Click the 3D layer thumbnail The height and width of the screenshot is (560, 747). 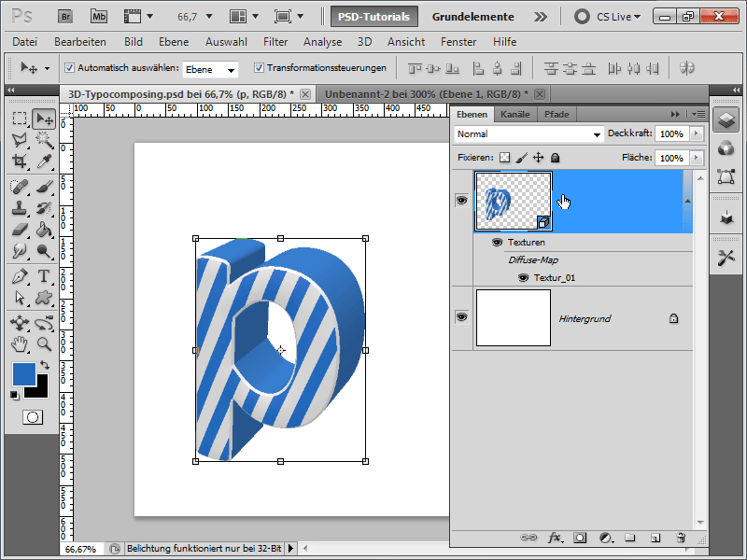(x=514, y=202)
